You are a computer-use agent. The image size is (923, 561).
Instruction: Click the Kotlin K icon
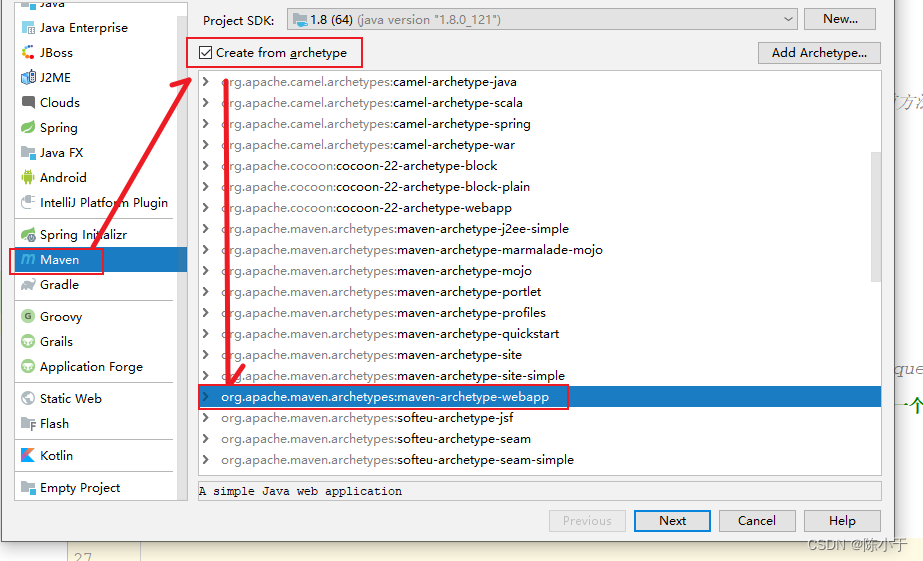tap(28, 455)
